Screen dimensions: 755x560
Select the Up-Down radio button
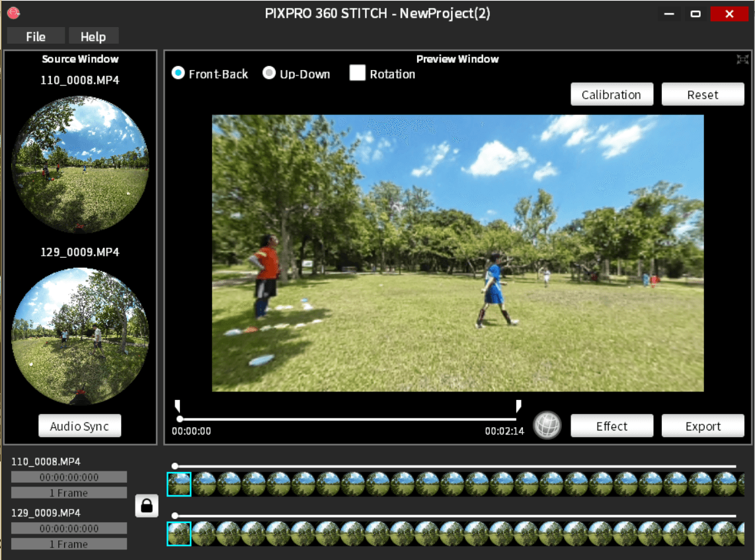click(269, 73)
